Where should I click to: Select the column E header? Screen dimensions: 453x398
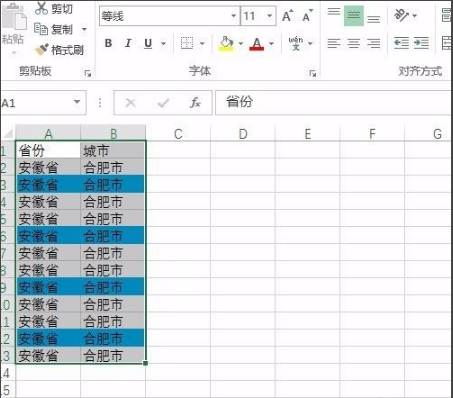308,134
